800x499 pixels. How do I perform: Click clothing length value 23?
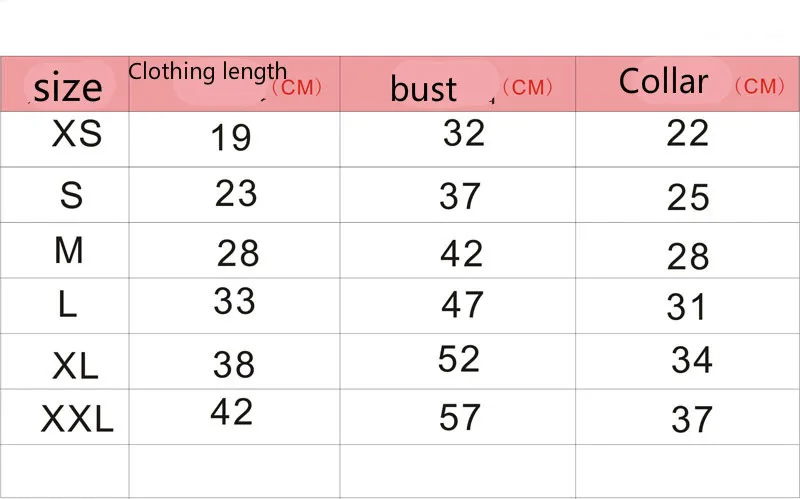[x=236, y=193]
